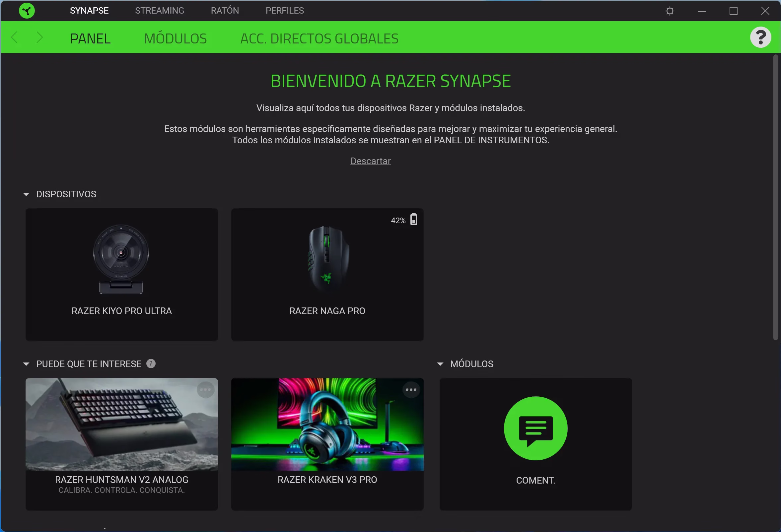
Task: Go forward with the right arrow
Action: [x=39, y=37]
